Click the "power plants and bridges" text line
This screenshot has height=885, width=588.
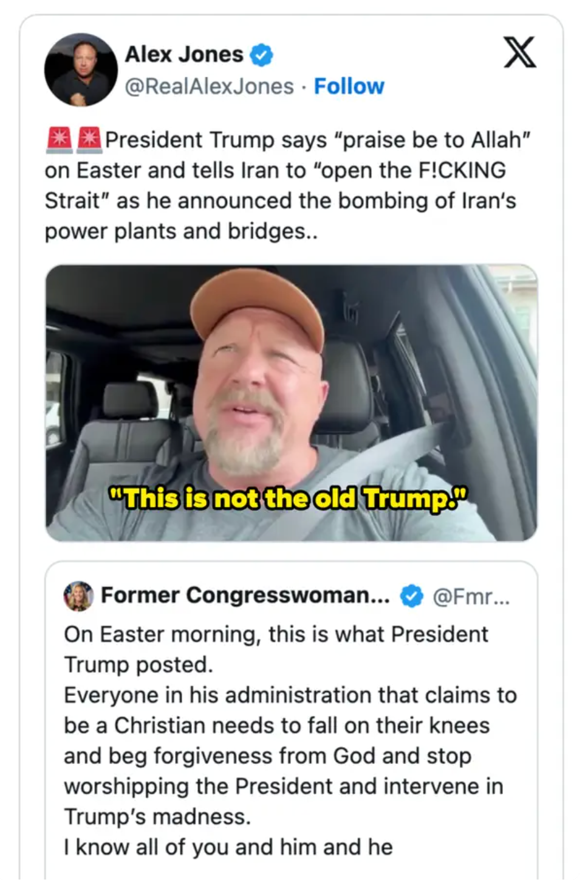point(181,232)
